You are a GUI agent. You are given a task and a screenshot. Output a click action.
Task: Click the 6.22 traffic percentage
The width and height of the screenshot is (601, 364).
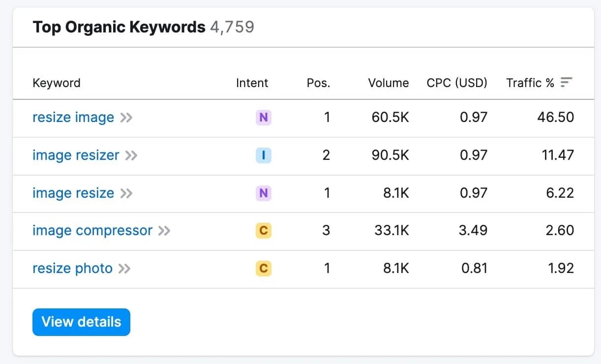[560, 193]
